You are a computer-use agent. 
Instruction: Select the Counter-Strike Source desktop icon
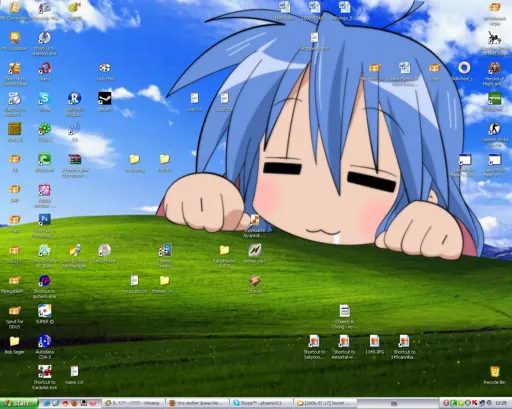click(x=495, y=135)
